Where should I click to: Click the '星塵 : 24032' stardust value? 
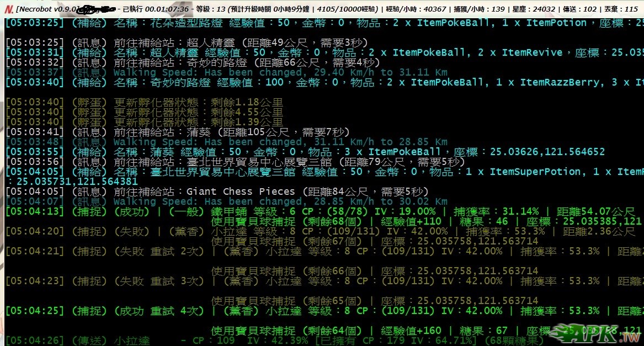(x=534, y=9)
